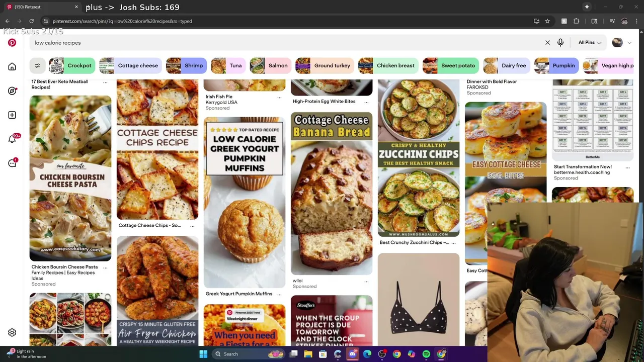The width and height of the screenshot is (644, 362).
Task: Filter results by the Crockpot chip
Action: click(71, 65)
